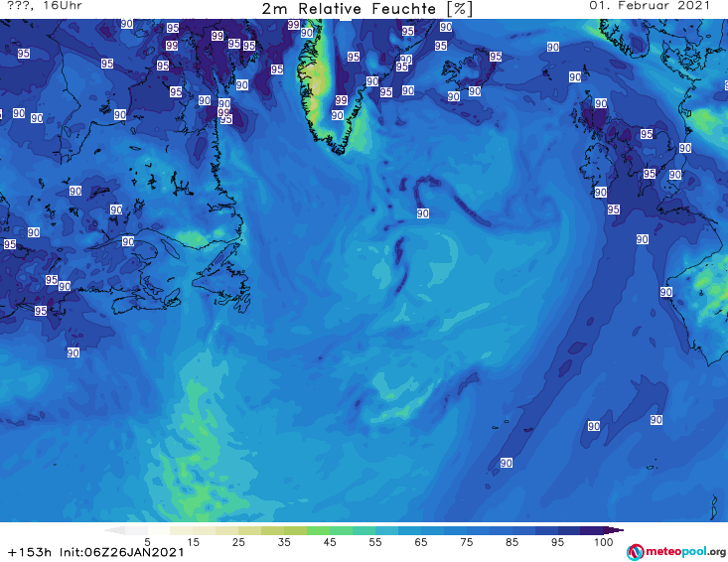The image size is (728, 562).
Task: Select the "01. Februar 2021" date text
Action: 650,6
